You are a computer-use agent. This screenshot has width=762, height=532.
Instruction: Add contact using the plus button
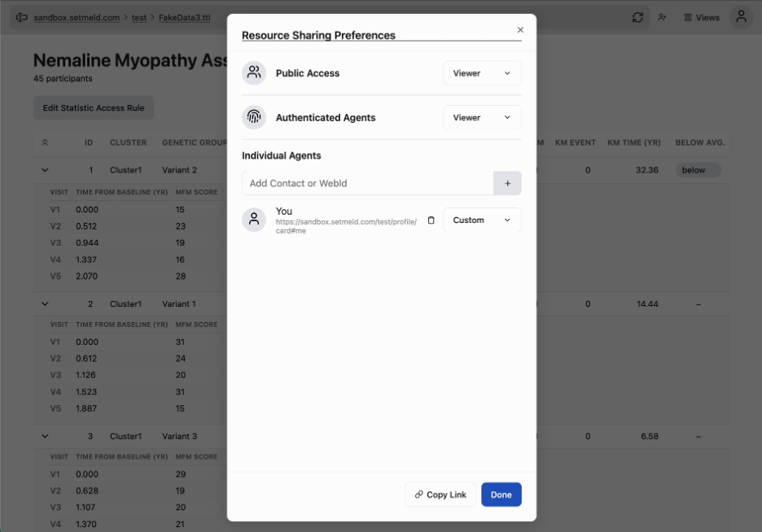click(x=507, y=184)
